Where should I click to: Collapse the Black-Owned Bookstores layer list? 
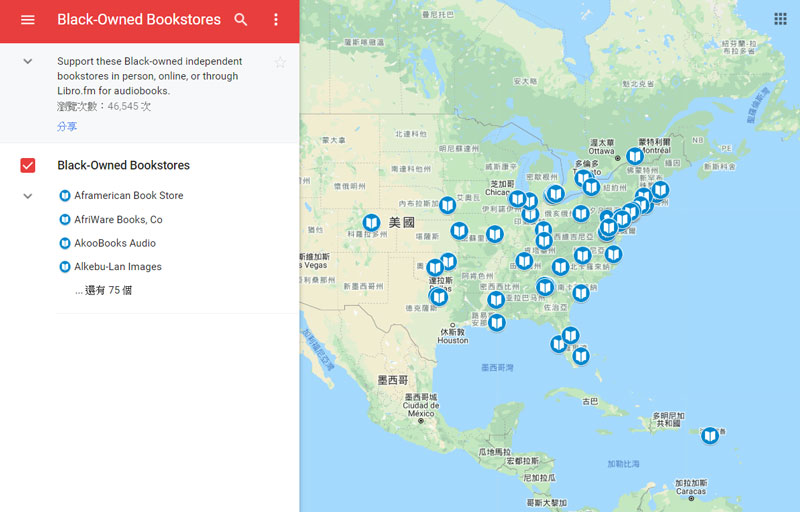[28, 196]
